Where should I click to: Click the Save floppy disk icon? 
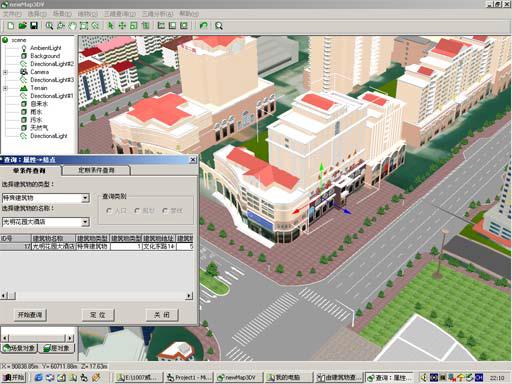pyautogui.click(x=34, y=26)
